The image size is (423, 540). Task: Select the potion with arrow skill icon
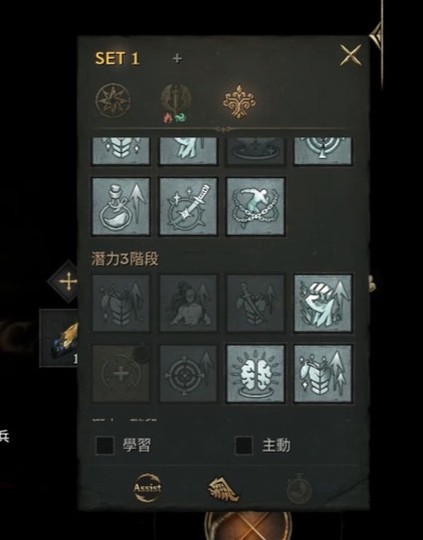pyautogui.click(x=121, y=206)
